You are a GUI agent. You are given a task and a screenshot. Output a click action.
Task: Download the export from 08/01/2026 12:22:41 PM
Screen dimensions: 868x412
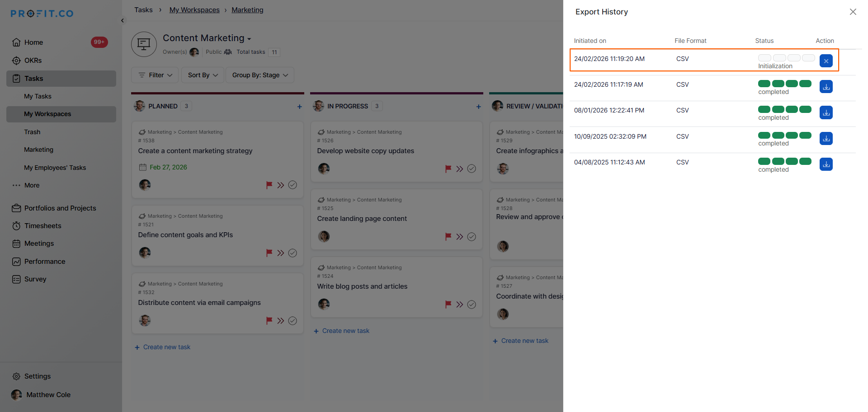pos(826,112)
